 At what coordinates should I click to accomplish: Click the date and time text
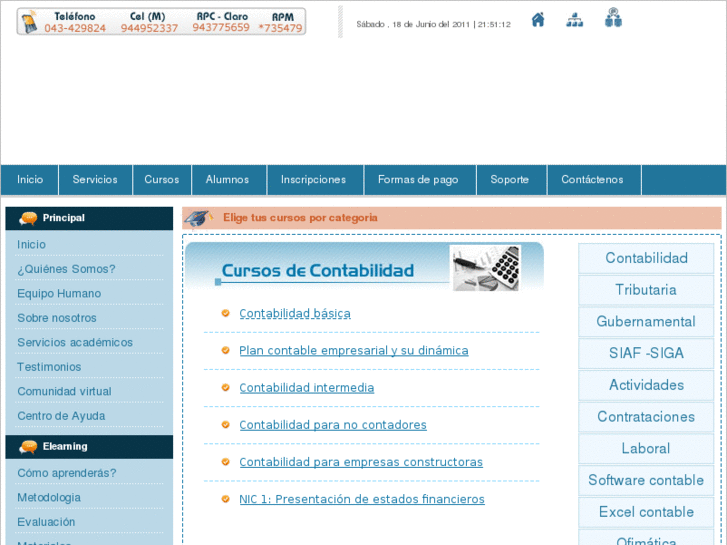(x=434, y=24)
